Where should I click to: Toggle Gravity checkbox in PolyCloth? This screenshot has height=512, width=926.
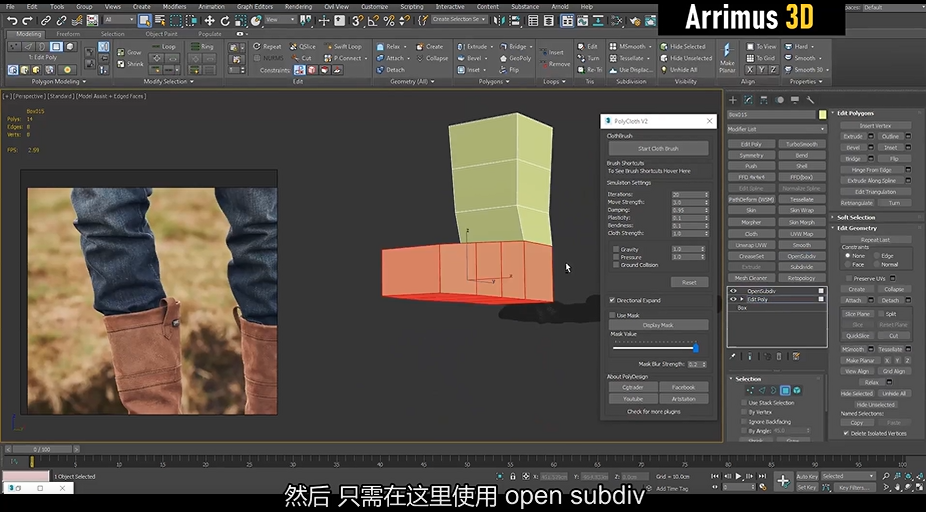[x=616, y=249]
